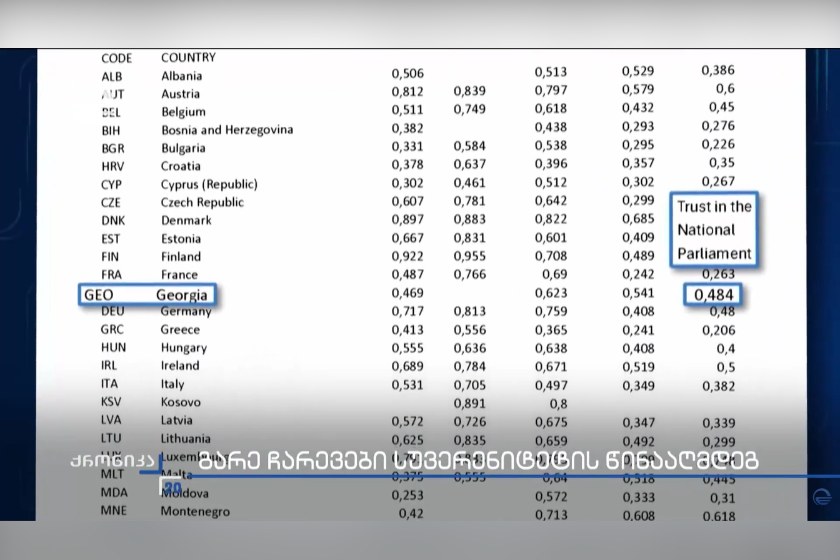Image resolution: width=840 pixels, height=560 pixels.
Task: Click the highlighted Georgia country name
Action: coord(182,295)
